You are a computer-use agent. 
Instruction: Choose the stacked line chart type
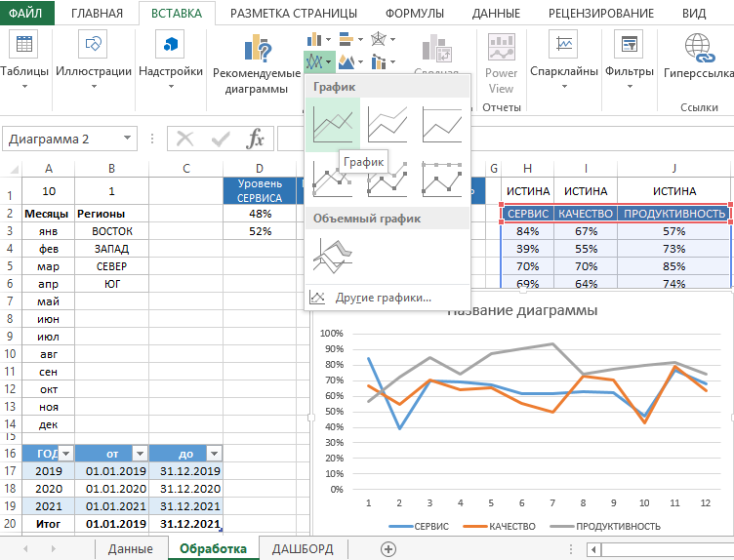387,125
